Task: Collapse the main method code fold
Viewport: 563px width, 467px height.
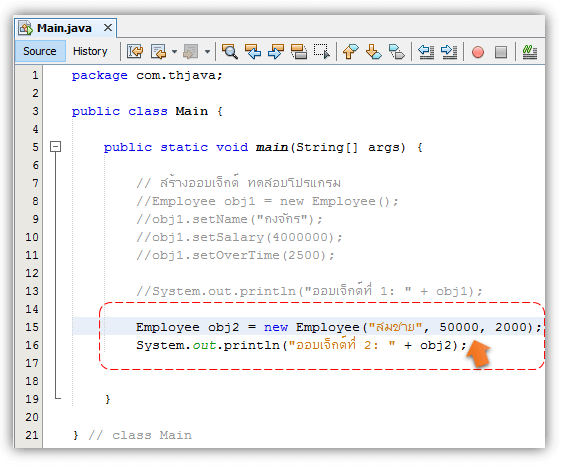Action: pos(55,146)
